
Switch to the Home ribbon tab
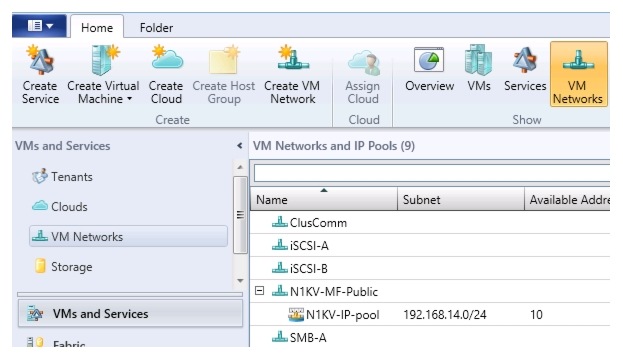click(x=97, y=27)
